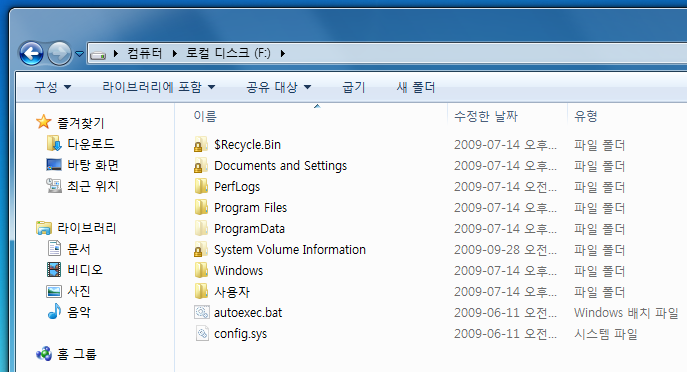Click the locked $Recycle.Bin folder icon
The image size is (687, 372).
(x=201, y=144)
